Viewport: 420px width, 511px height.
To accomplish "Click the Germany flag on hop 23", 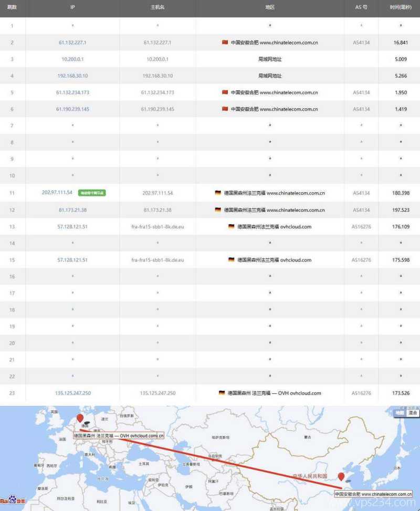I will [220, 393].
